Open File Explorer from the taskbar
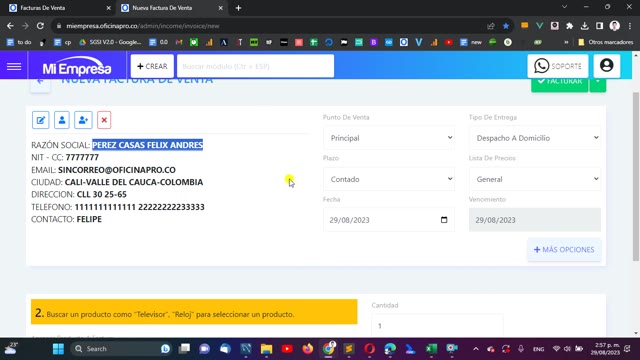 (x=266, y=349)
